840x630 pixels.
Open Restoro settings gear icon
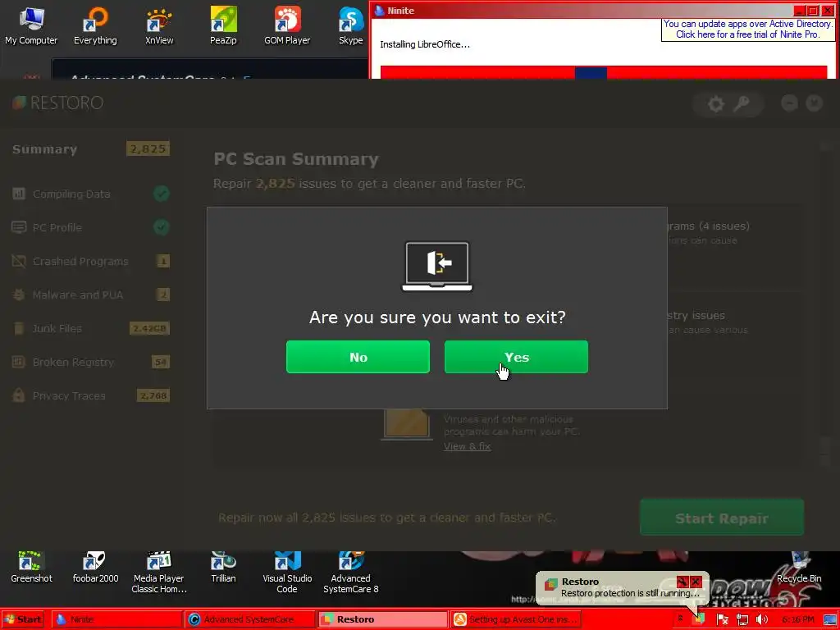(x=715, y=103)
